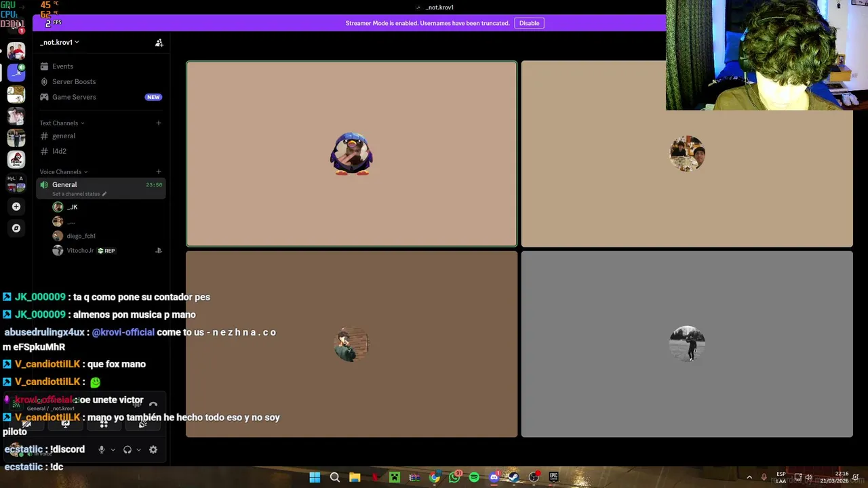Screen dimensions: 868x488
Task: Open Discover servers compass icon
Action: [16, 228]
